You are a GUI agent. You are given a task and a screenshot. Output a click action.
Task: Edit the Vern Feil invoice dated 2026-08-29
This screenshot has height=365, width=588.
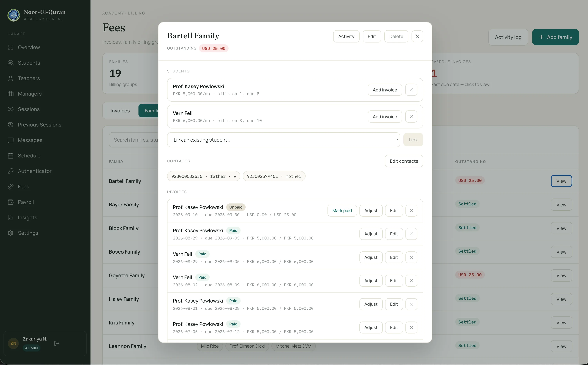(x=394, y=257)
